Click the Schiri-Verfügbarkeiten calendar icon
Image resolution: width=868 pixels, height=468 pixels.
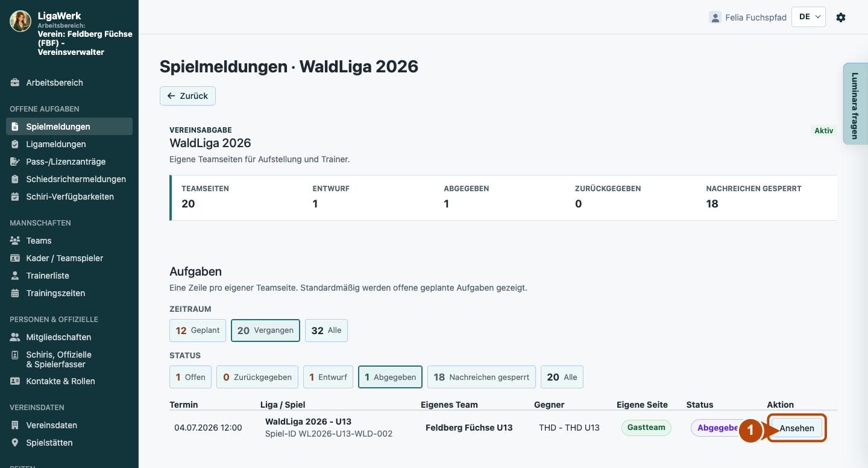pyautogui.click(x=15, y=197)
